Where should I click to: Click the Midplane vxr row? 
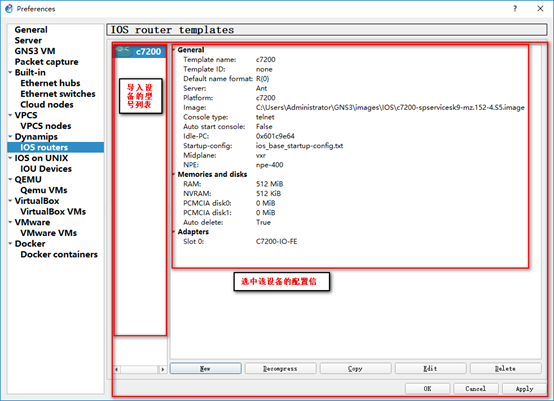(224, 155)
